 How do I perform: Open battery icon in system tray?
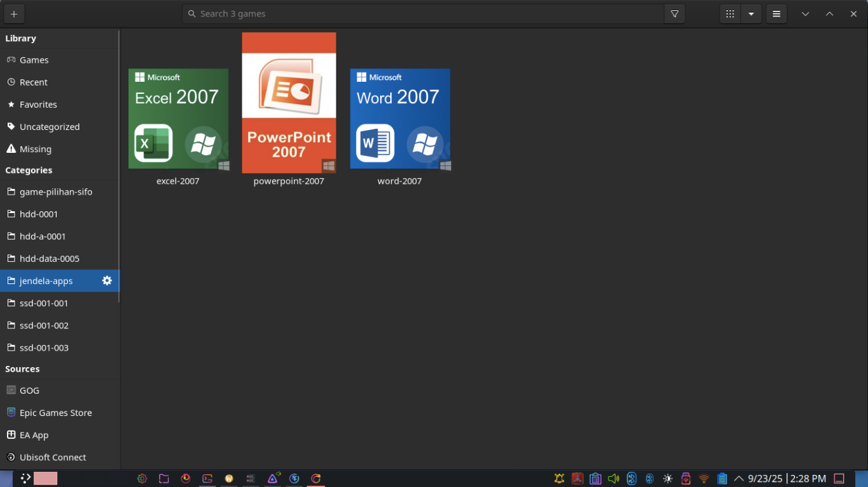pyautogui.click(x=722, y=479)
